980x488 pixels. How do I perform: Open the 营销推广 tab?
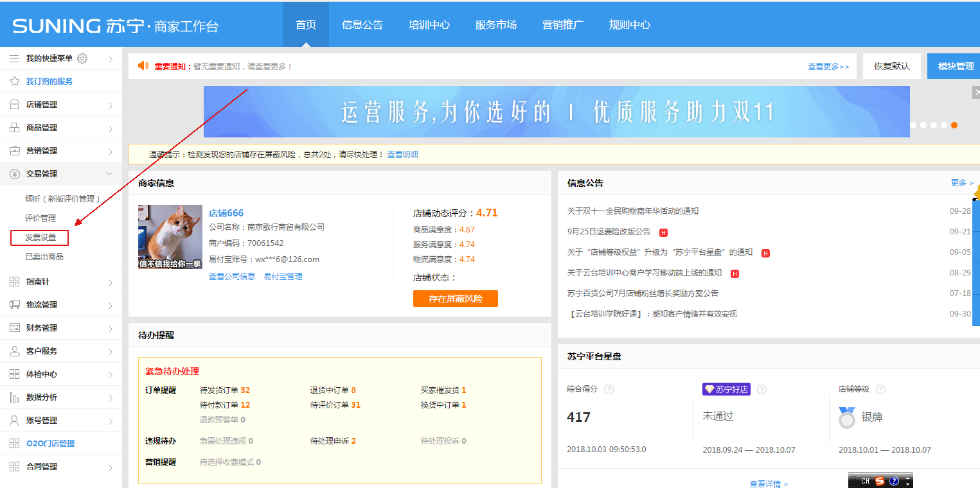tap(563, 25)
